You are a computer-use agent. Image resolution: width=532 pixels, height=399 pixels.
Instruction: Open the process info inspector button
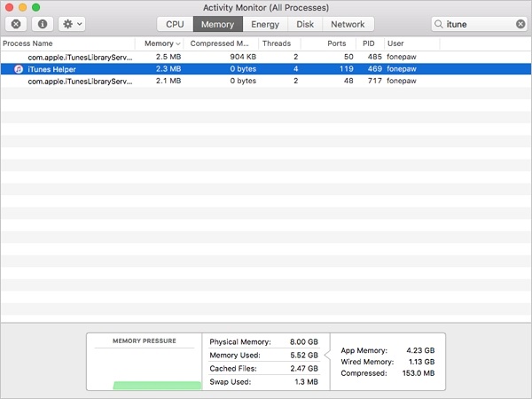(x=43, y=24)
